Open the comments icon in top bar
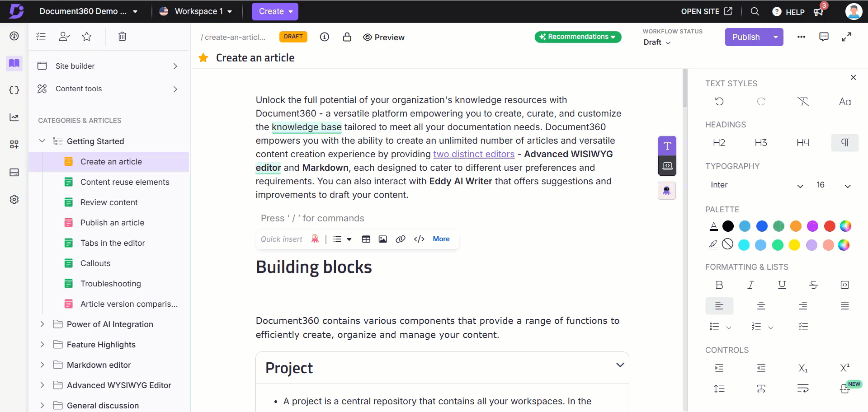This screenshot has height=412, width=868. click(824, 37)
